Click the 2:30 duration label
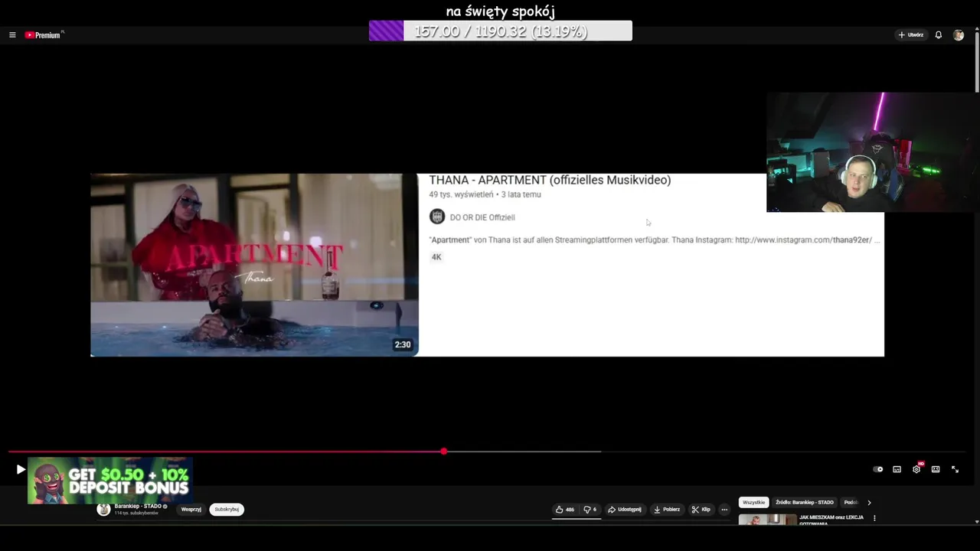 pyautogui.click(x=403, y=344)
